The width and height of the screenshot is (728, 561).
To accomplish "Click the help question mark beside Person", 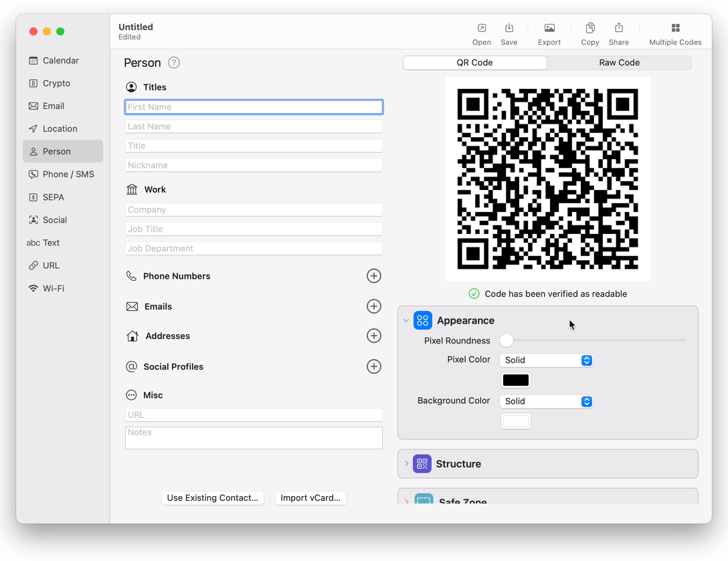I will [174, 63].
